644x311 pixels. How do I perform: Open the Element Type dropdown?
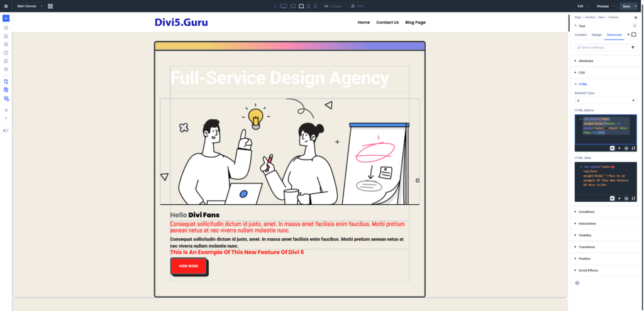(x=606, y=101)
